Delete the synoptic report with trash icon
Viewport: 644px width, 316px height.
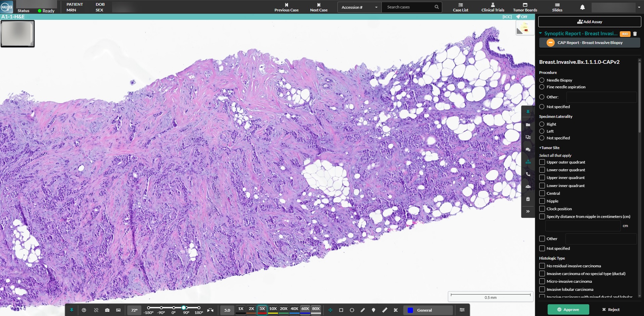[x=635, y=34]
